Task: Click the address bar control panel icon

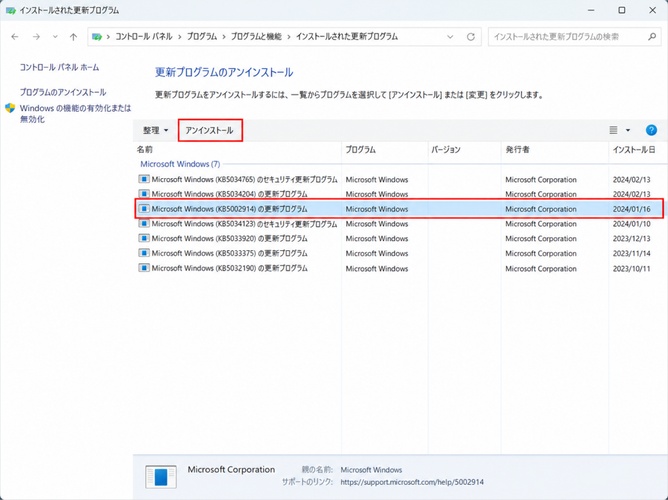Action: click(97, 37)
